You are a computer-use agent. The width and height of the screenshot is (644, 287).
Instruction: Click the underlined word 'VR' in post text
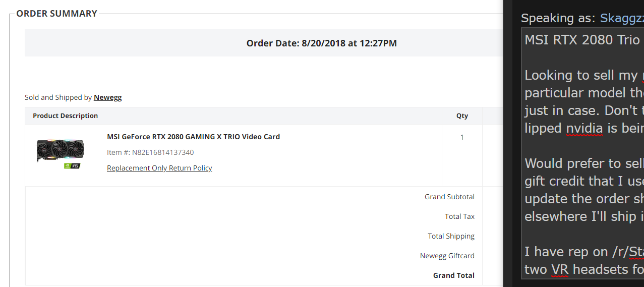559,269
